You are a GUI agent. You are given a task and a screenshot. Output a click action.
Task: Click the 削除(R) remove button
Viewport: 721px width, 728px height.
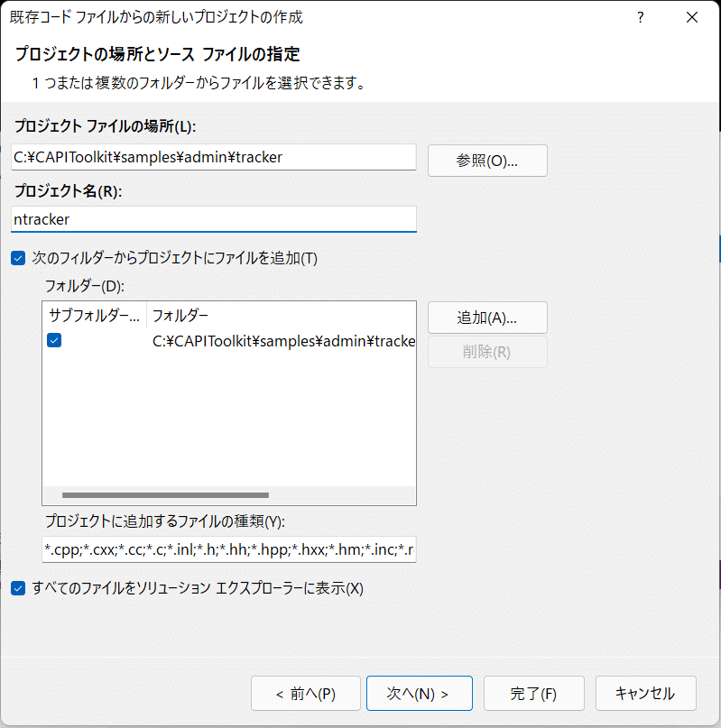pyautogui.click(x=487, y=352)
